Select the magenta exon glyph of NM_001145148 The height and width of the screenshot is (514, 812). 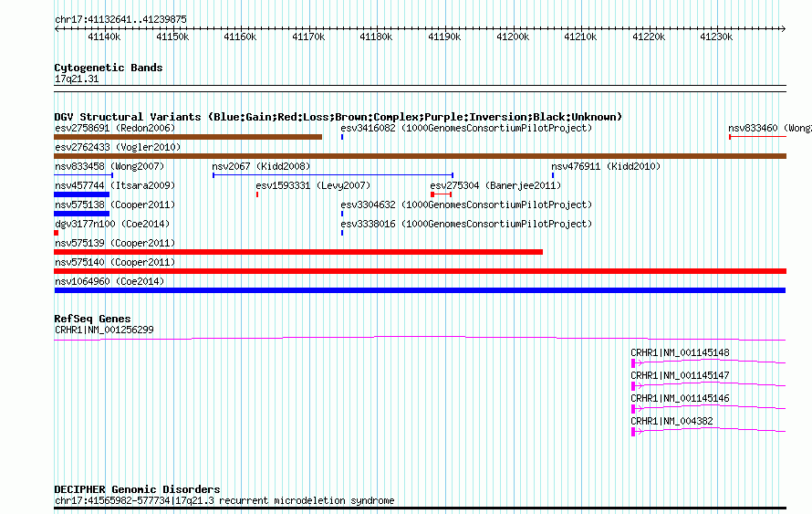click(x=633, y=363)
